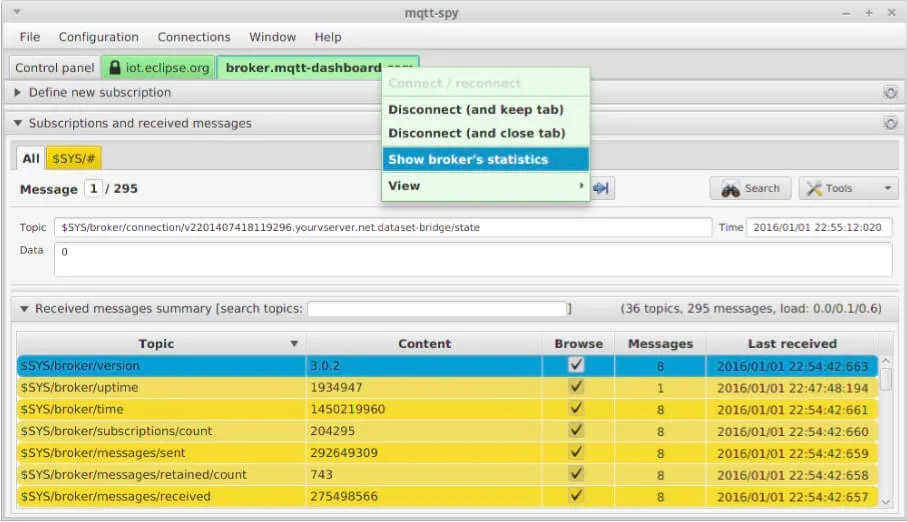Click the Last received column header

click(792, 344)
